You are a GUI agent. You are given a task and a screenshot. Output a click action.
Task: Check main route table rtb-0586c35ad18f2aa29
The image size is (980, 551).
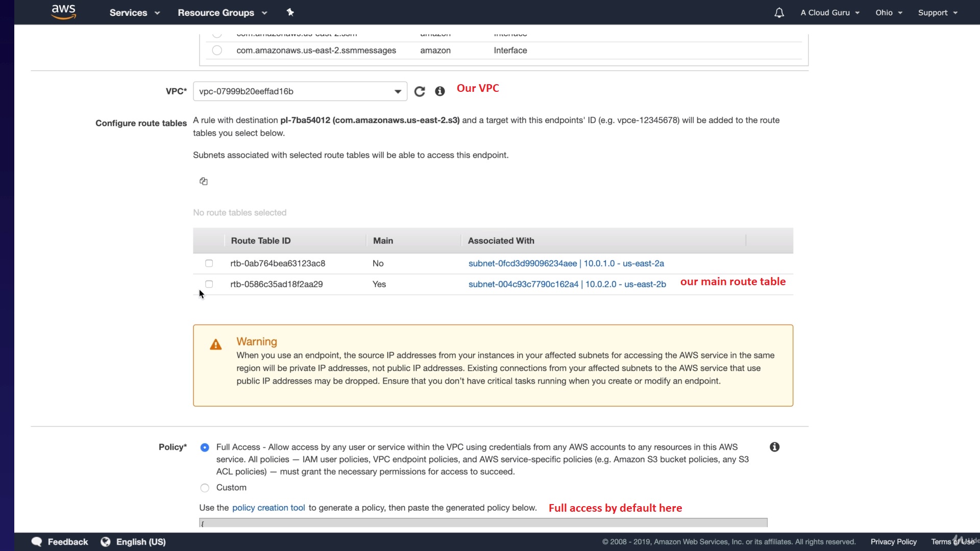coord(209,284)
